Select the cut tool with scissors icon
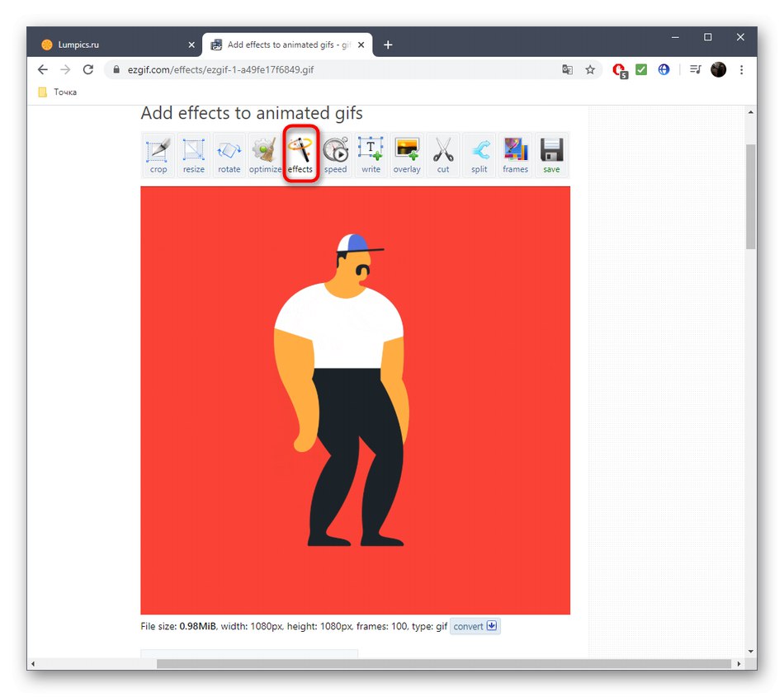This screenshot has height=697, width=784. point(443,155)
